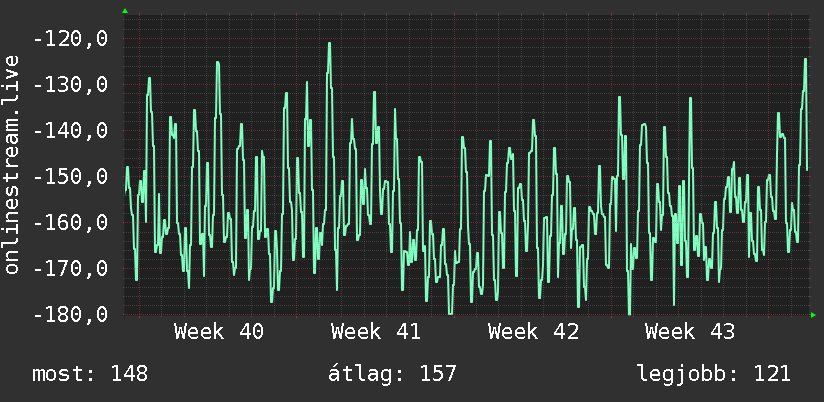Click the 'átlag: 157' statistic
824x402 pixels.
(393, 374)
